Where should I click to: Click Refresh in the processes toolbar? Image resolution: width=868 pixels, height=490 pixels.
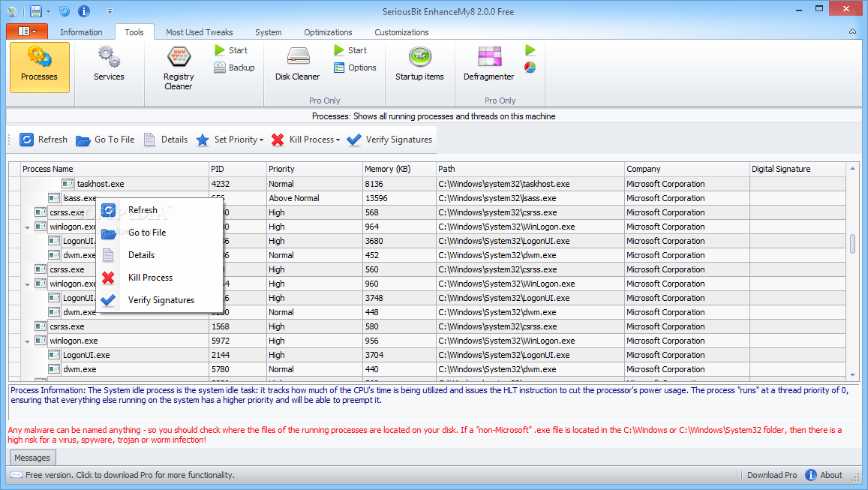pos(44,140)
